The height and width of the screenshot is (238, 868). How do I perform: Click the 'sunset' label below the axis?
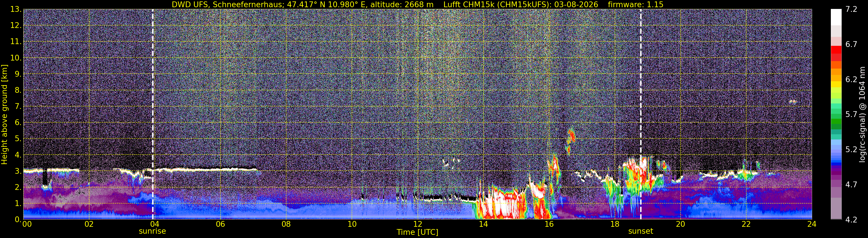coord(640,231)
